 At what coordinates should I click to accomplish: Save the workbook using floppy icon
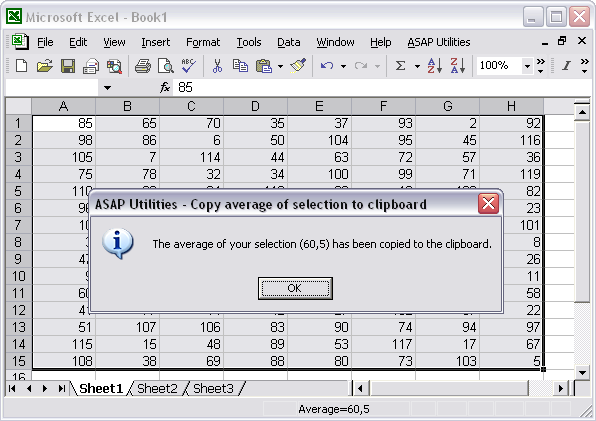point(68,66)
